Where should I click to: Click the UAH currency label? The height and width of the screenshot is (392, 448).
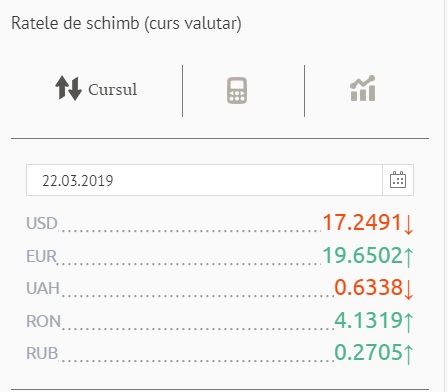(x=43, y=288)
